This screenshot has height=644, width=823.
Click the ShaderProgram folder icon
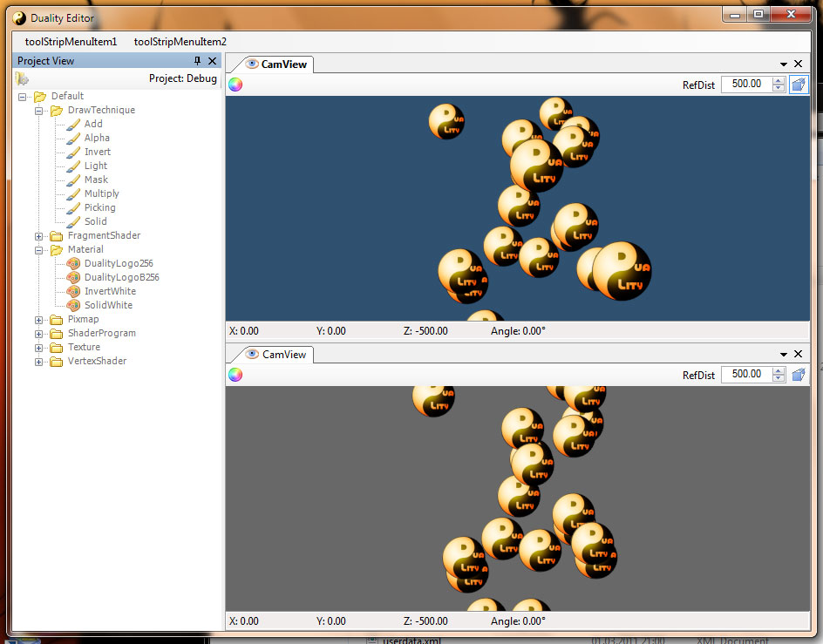(x=57, y=334)
